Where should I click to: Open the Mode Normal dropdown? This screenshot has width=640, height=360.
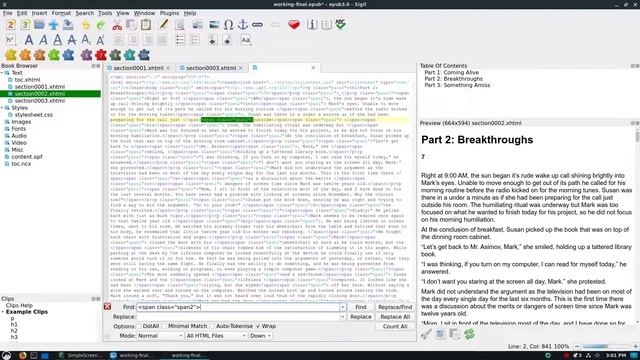click(x=160, y=336)
